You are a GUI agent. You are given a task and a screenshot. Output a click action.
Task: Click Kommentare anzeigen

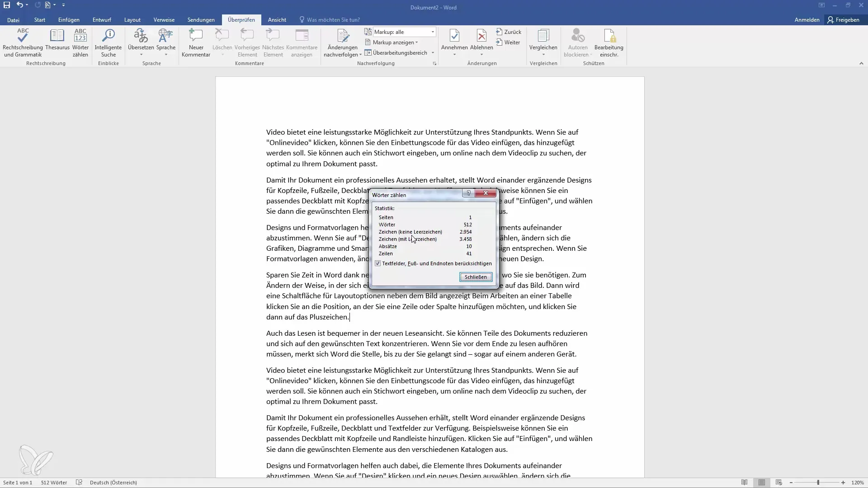pyautogui.click(x=302, y=43)
